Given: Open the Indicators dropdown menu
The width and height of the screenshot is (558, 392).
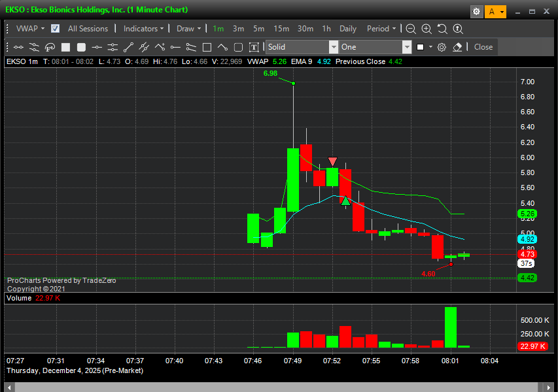Looking at the screenshot, I should pos(143,29).
